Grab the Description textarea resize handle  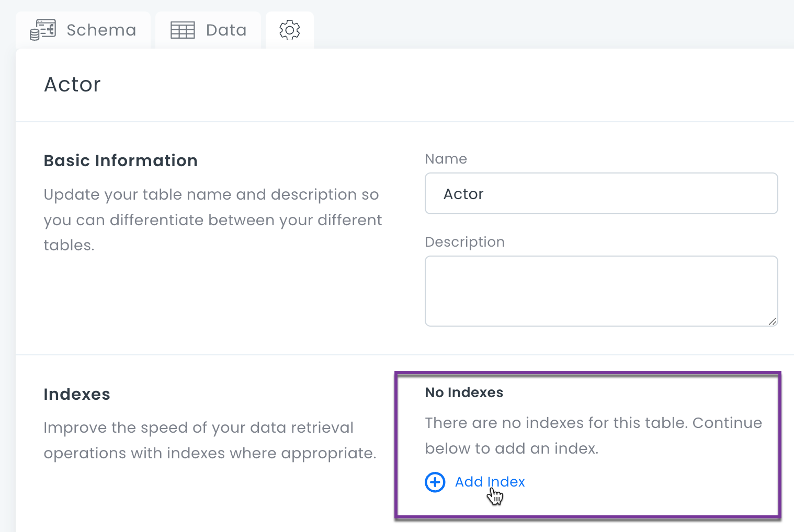(773, 321)
